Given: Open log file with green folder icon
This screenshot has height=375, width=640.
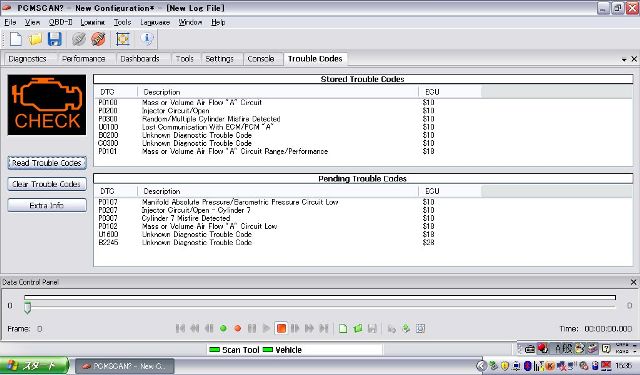Looking at the screenshot, I should coord(358,328).
